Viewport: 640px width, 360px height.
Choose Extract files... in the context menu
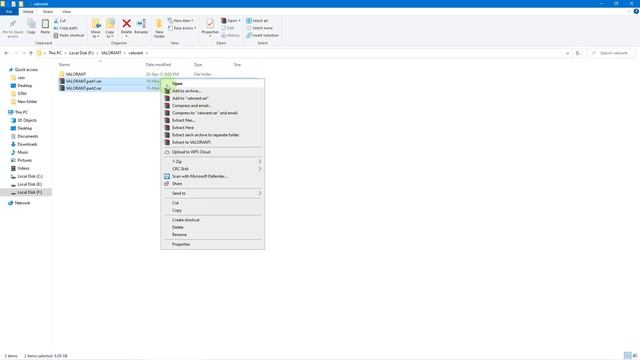pyautogui.click(x=212, y=120)
